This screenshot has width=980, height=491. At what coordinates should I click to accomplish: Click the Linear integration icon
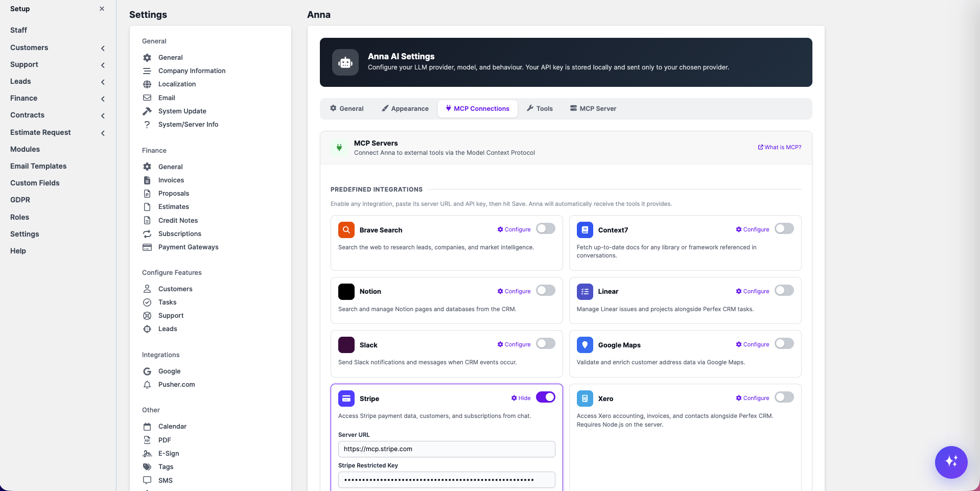(585, 291)
